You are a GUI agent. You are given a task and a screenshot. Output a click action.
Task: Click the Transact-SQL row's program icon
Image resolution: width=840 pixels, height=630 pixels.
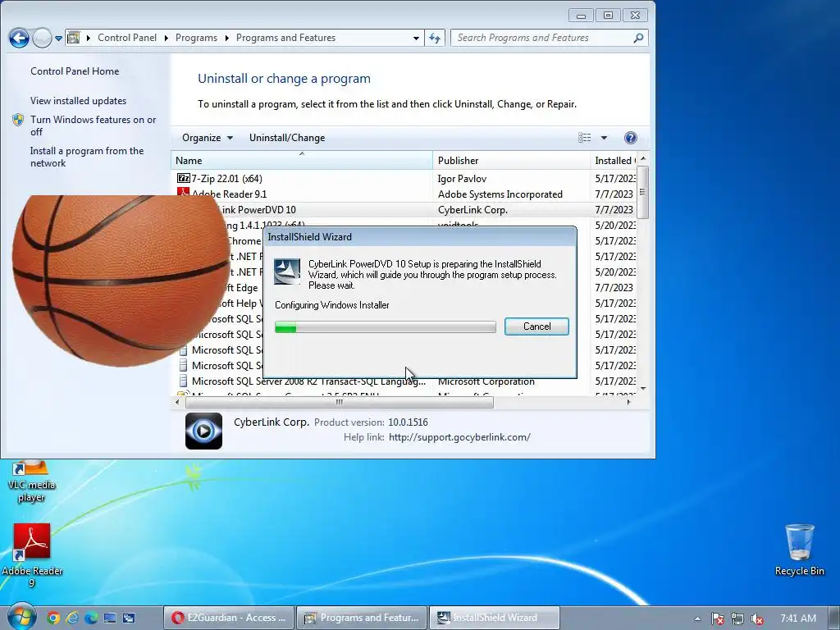pos(183,381)
